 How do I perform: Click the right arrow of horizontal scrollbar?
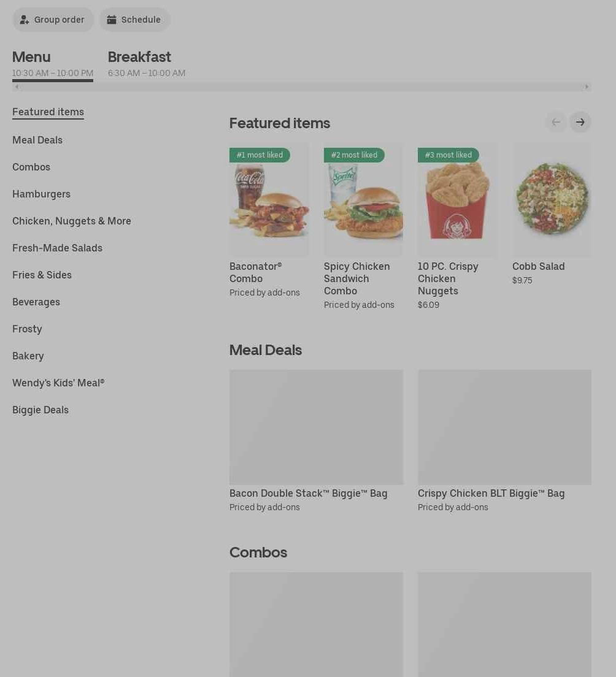(587, 87)
